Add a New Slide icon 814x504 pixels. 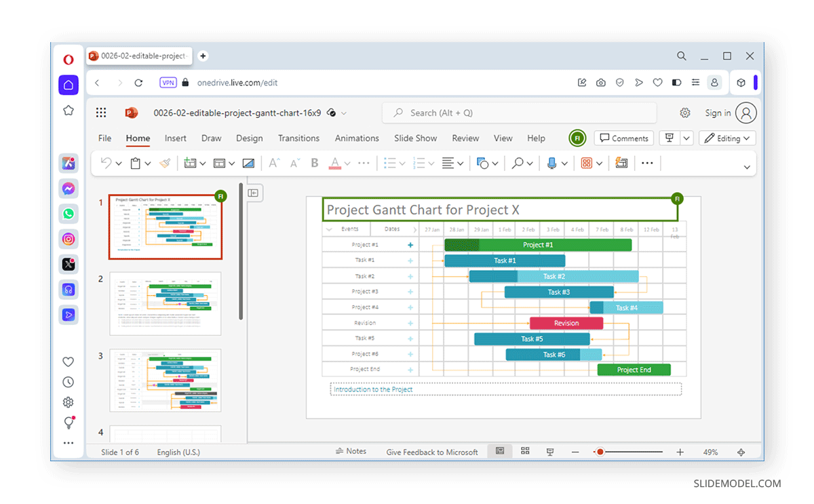pyautogui.click(x=190, y=163)
